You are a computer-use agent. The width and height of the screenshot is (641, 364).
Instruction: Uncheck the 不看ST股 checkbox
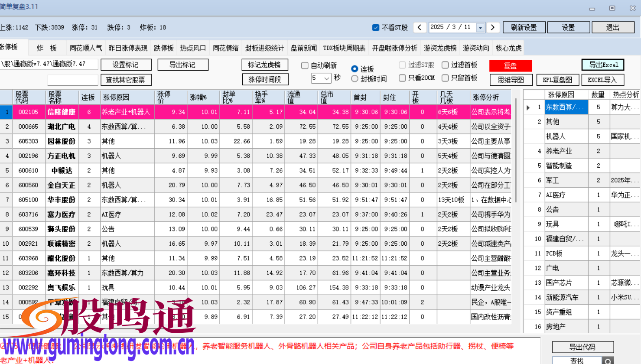[376, 27]
